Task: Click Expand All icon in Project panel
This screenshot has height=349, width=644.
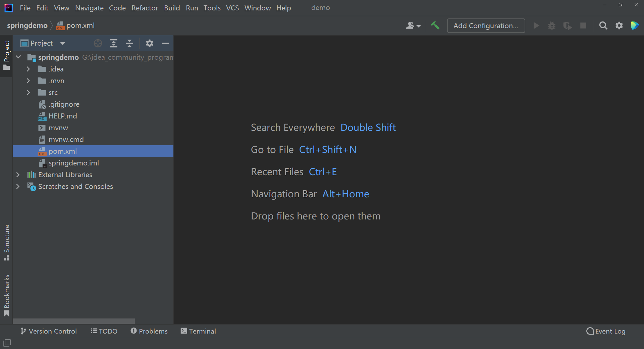Action: pyautogui.click(x=114, y=43)
